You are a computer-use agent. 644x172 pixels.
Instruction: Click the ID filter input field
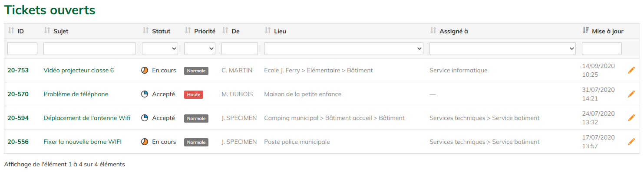tap(22, 49)
